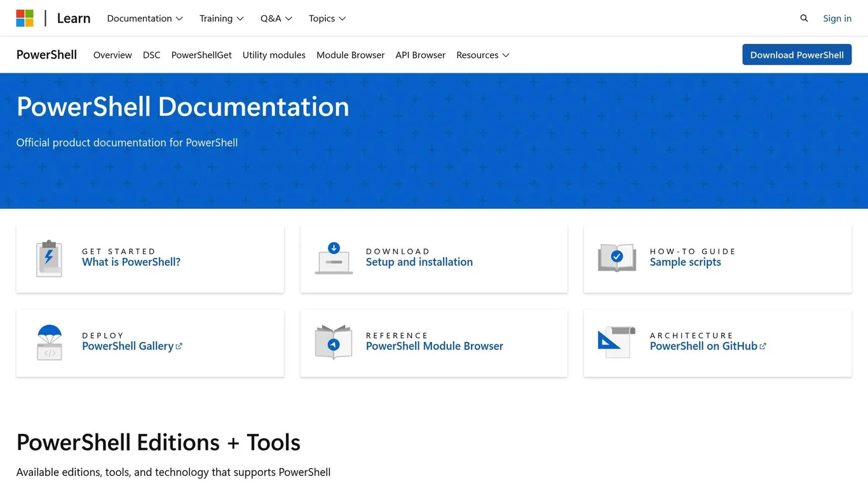Click the DOWNLOAD card label
This screenshot has width=868, height=488.
(x=398, y=252)
